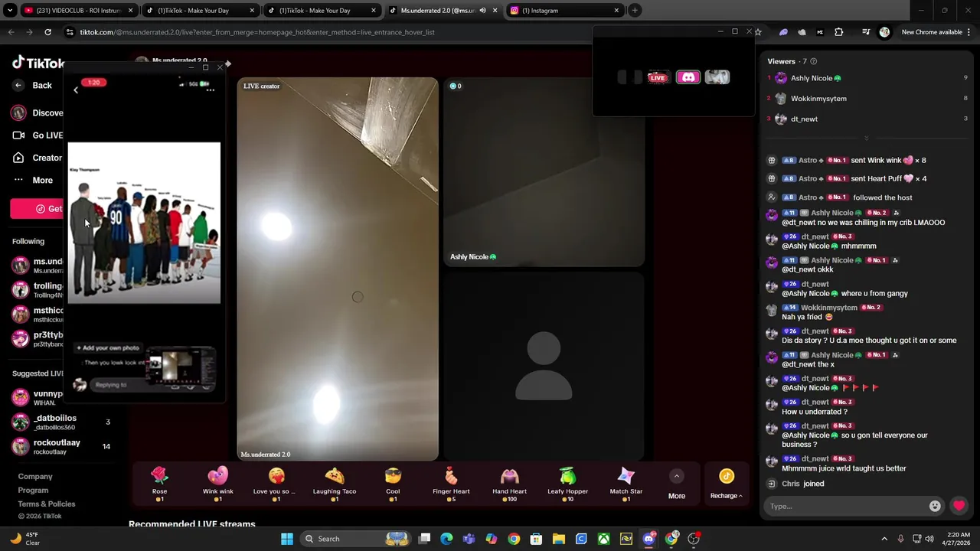Click inside the chat Type... field
Screen dimensions: 980x551
(x=846, y=506)
